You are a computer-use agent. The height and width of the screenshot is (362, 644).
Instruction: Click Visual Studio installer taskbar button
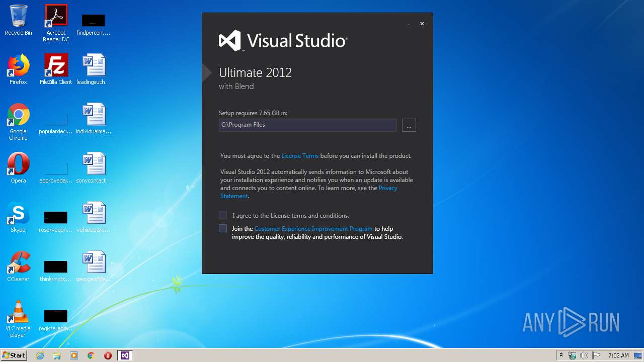(x=125, y=355)
